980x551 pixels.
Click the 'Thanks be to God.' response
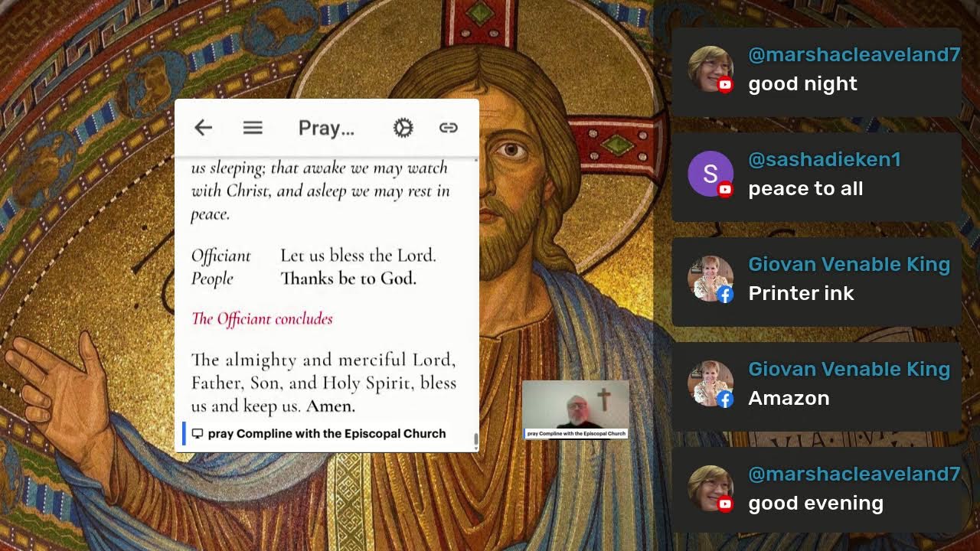tap(348, 279)
